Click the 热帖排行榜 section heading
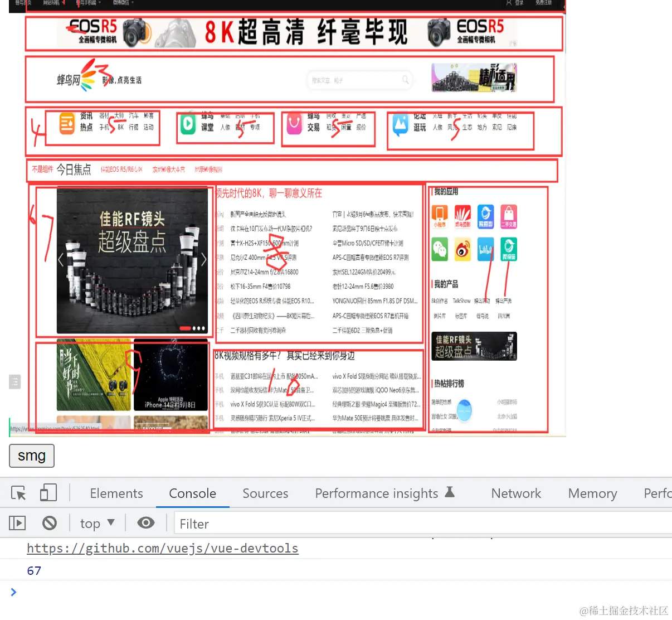The image size is (672, 620). tap(449, 384)
